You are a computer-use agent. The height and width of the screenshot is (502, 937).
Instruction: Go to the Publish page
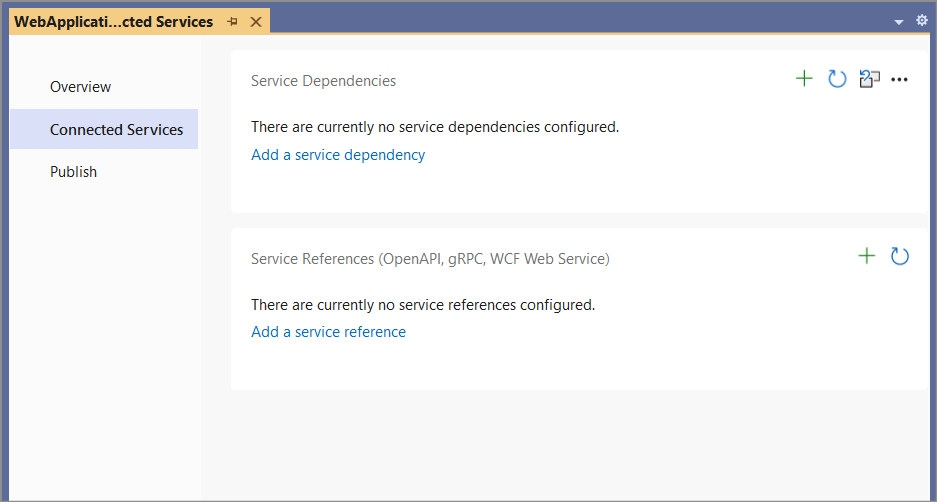(73, 172)
